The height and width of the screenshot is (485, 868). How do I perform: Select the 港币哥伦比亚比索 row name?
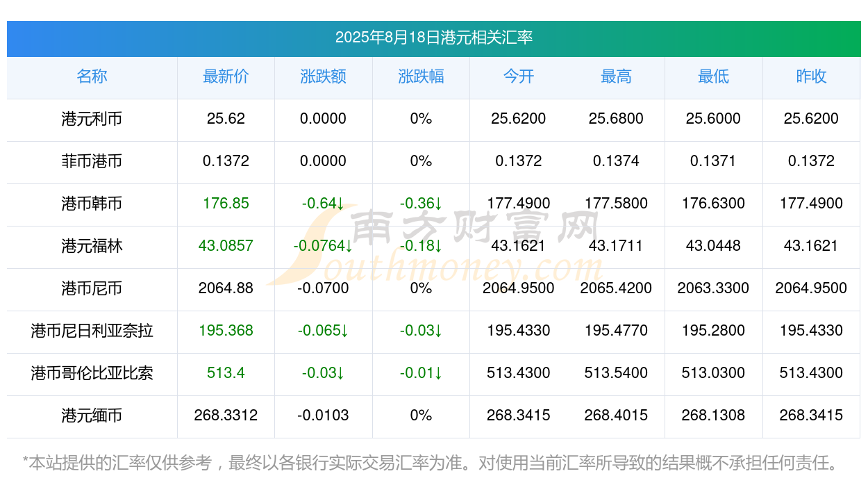click(92, 373)
